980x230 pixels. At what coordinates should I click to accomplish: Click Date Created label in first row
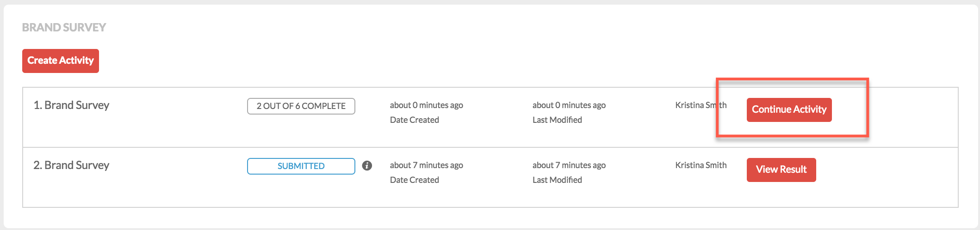pos(414,120)
